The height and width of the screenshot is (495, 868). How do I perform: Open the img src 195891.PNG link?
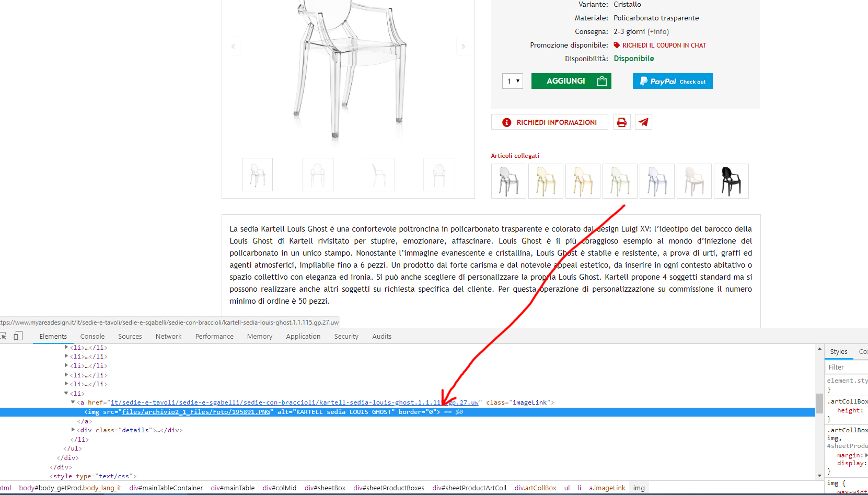196,412
